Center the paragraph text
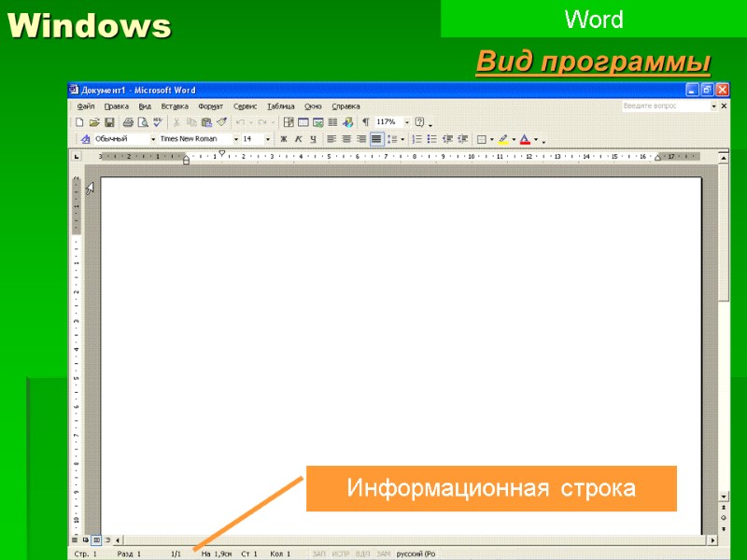Image resolution: width=747 pixels, height=560 pixels. (x=346, y=139)
